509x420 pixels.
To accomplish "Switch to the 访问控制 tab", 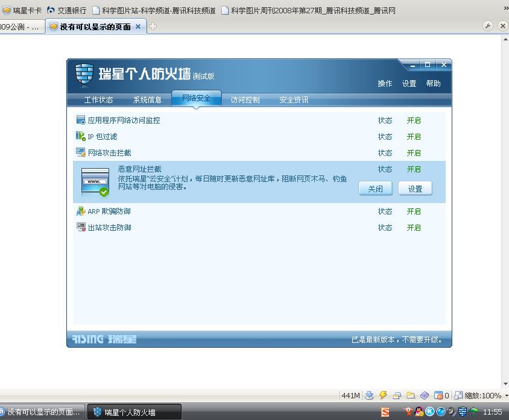I will click(x=245, y=99).
